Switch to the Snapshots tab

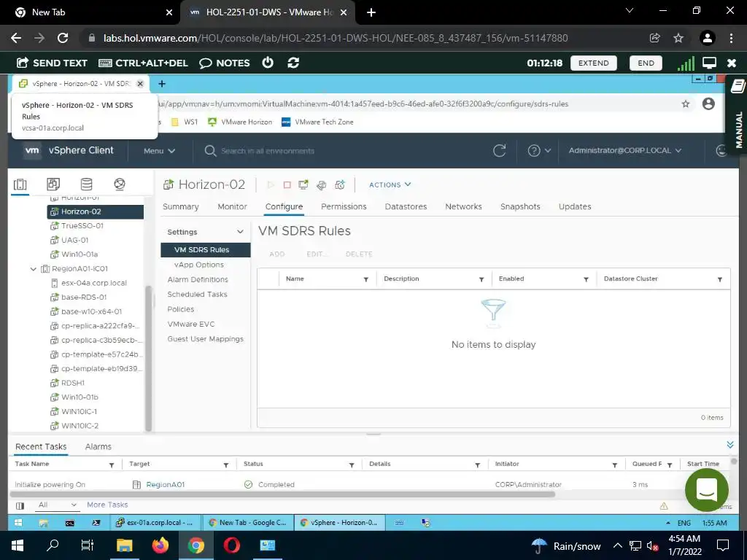click(520, 206)
